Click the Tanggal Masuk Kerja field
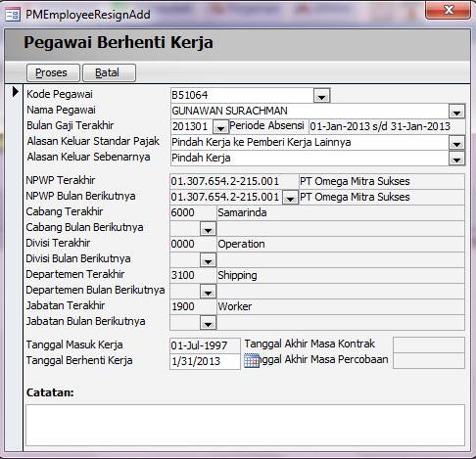The image size is (476, 459). pyautogui.click(x=205, y=345)
